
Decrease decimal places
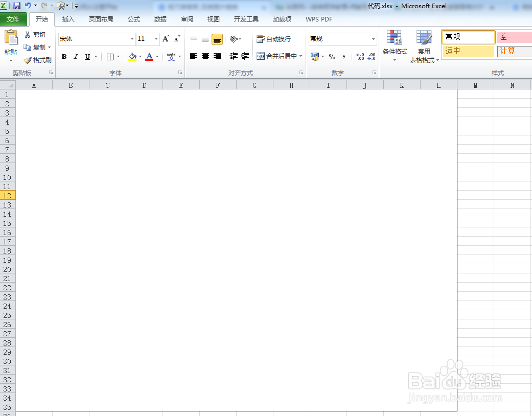click(x=372, y=56)
